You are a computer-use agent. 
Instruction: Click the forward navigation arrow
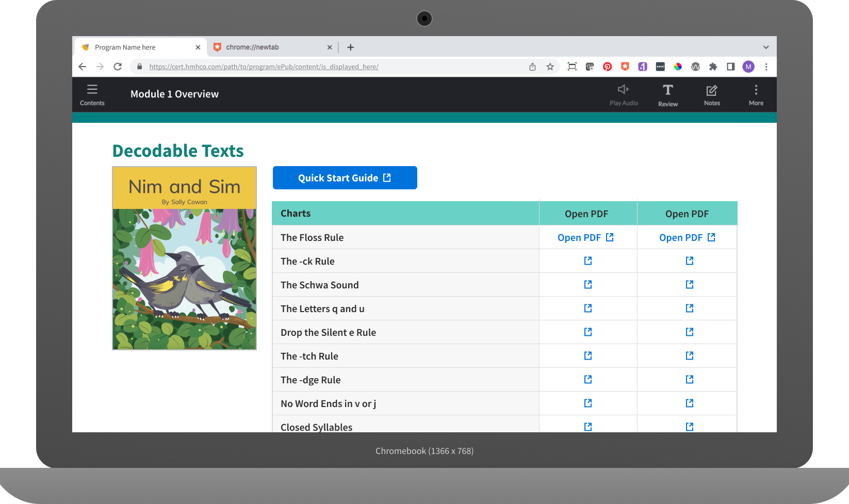[100, 67]
